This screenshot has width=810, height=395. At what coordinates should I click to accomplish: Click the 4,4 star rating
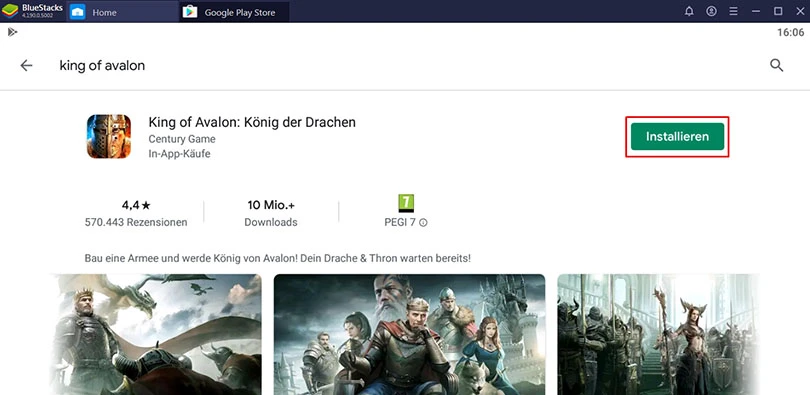[x=136, y=205]
